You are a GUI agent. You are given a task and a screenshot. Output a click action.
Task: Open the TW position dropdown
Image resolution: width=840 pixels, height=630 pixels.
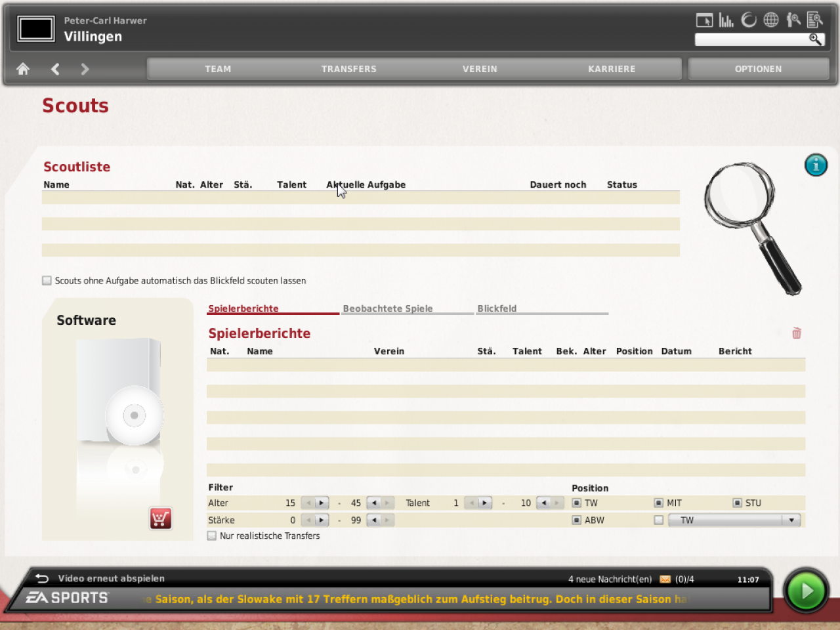(734, 520)
